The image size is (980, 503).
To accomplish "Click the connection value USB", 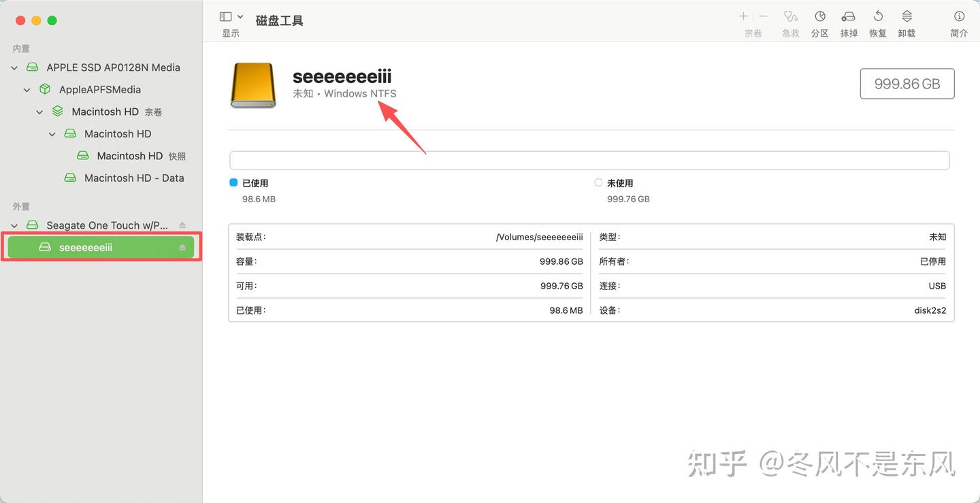I will tap(937, 286).
